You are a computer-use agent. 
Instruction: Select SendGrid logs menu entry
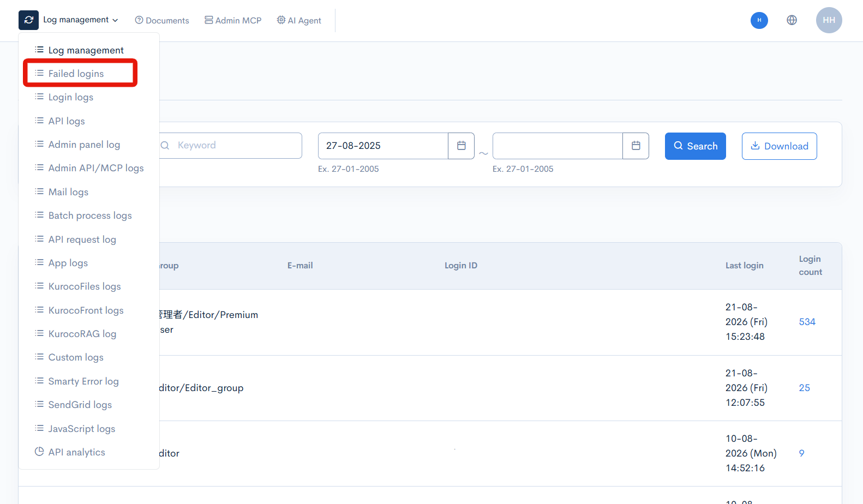pos(74,405)
